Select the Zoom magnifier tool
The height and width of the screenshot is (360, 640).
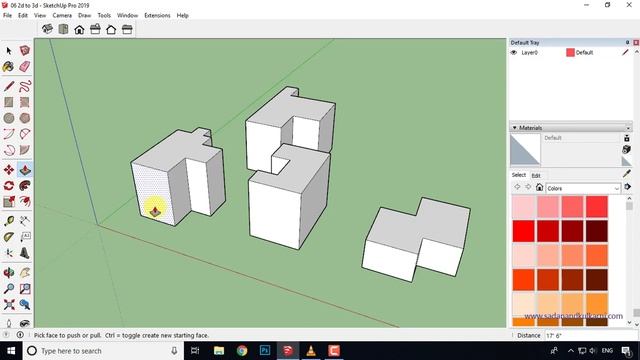pos(9,289)
